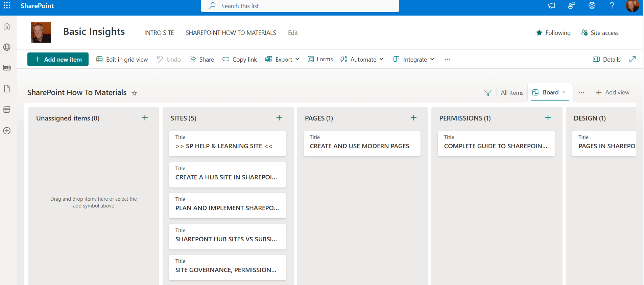Favorite the list with the star
This screenshot has width=644, height=285.
tap(134, 93)
